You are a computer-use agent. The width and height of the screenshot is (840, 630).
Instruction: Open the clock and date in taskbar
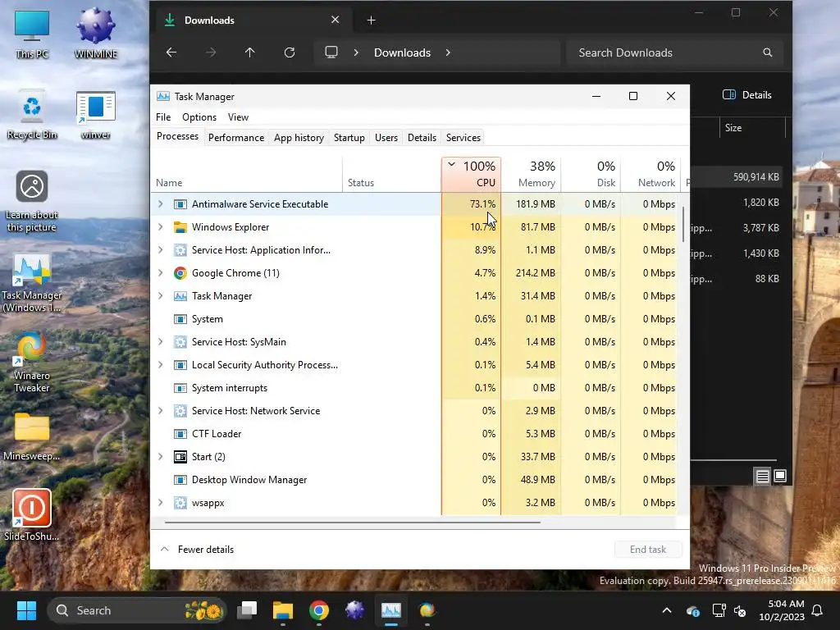click(782, 610)
